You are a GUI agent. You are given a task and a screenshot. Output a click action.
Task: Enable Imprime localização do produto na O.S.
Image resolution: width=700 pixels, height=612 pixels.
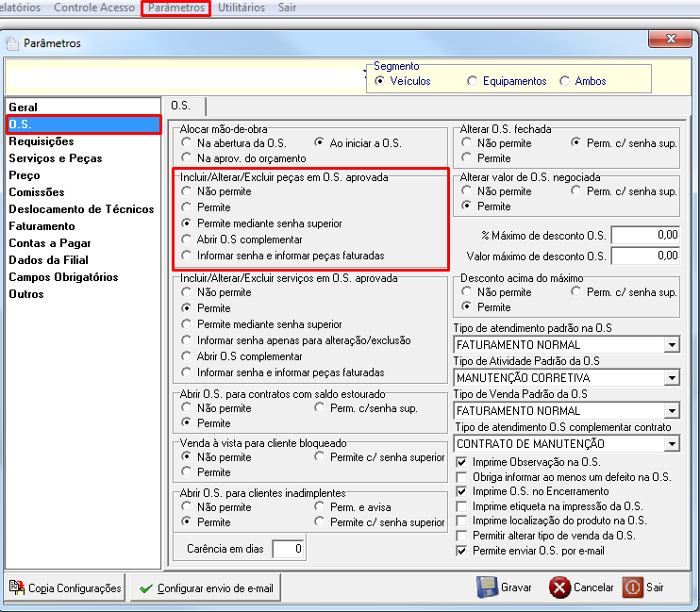pyautogui.click(x=461, y=521)
